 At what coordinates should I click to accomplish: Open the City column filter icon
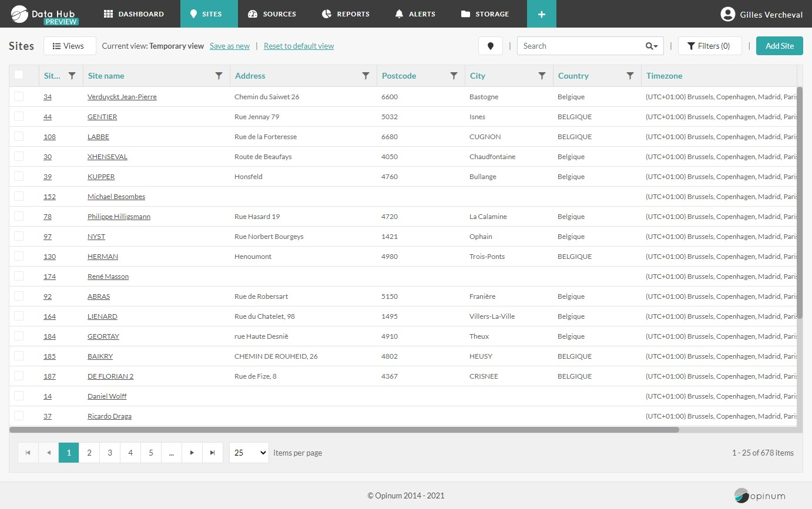click(x=542, y=76)
